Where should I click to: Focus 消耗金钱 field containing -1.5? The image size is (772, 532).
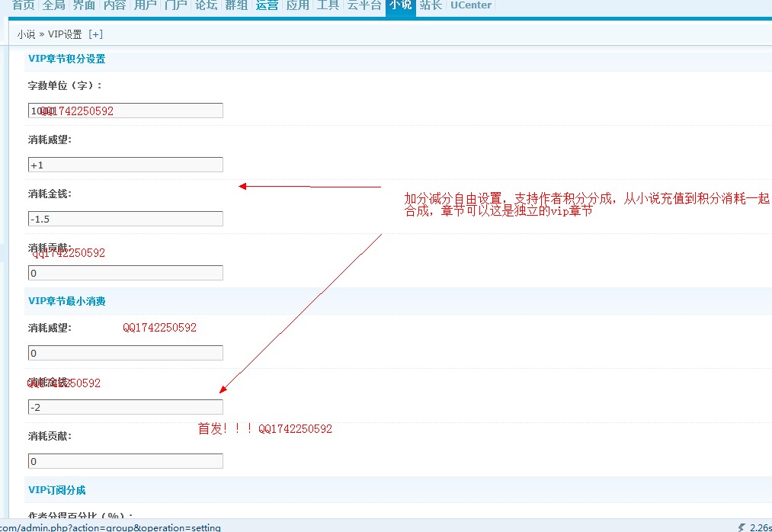pos(126,219)
